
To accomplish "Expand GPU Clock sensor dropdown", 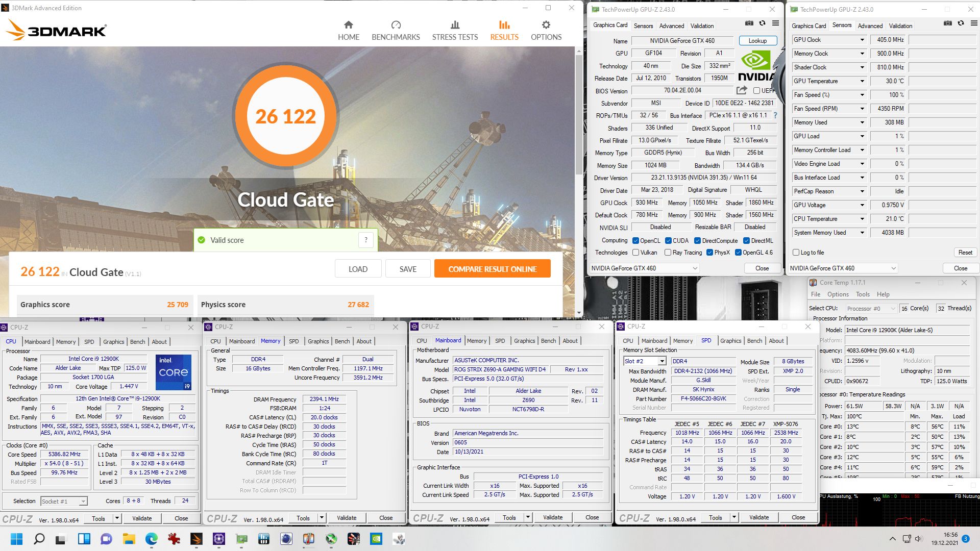I will pyautogui.click(x=862, y=40).
